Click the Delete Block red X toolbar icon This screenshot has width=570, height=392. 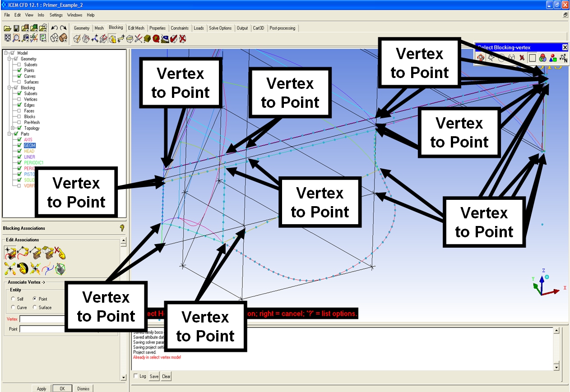coord(182,39)
